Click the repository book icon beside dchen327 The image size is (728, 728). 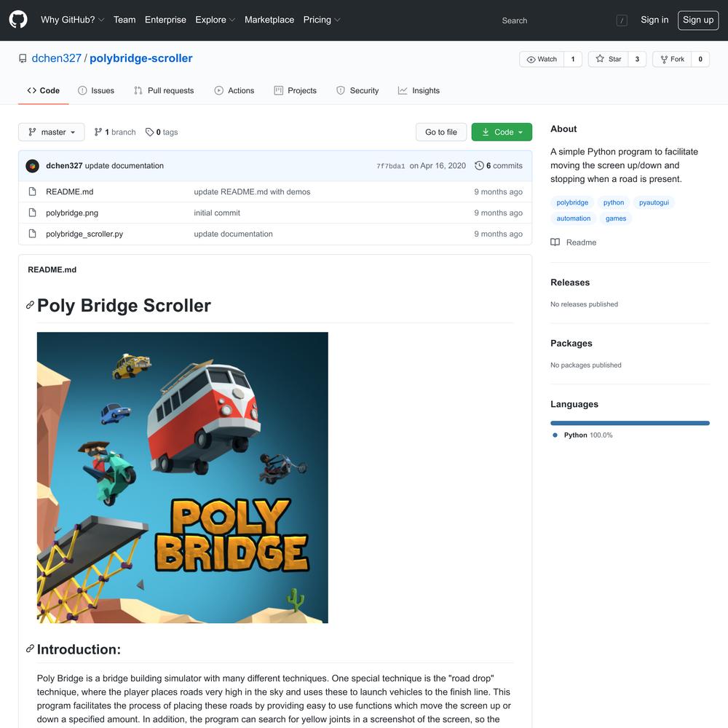(x=23, y=58)
